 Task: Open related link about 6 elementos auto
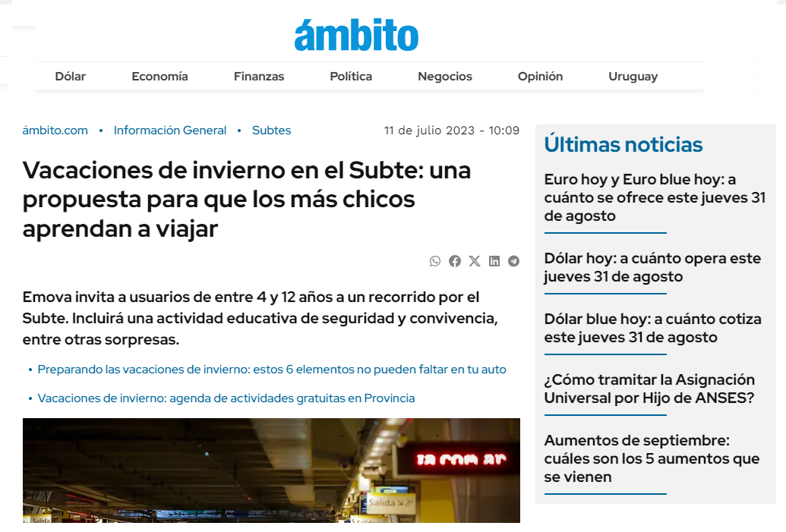tap(271, 370)
